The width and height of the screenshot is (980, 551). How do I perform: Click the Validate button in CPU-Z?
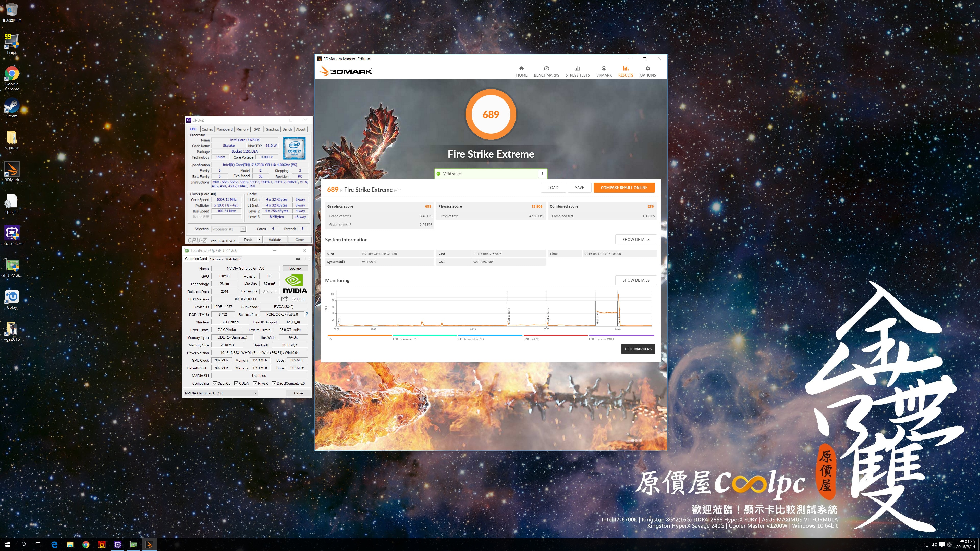tap(275, 240)
